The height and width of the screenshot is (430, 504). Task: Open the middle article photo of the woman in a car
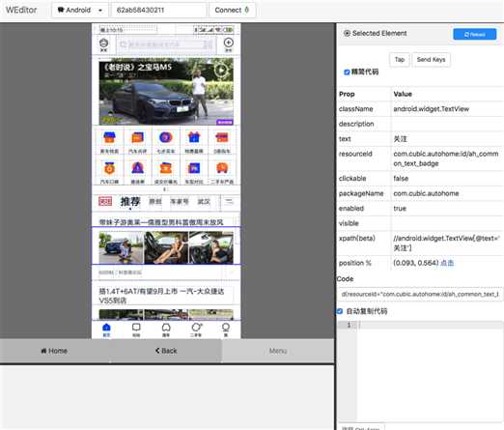(166, 247)
